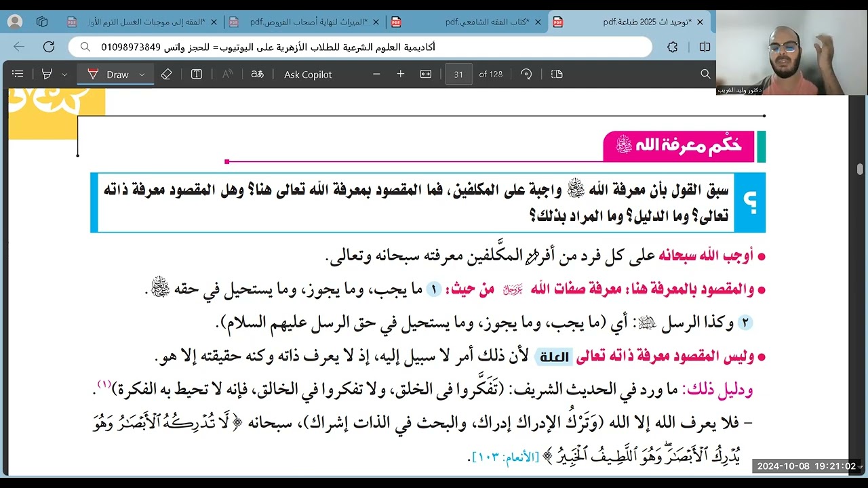Click the vertical scrollbar thumb of the PDF
The height and width of the screenshot is (488, 868).
(x=860, y=169)
